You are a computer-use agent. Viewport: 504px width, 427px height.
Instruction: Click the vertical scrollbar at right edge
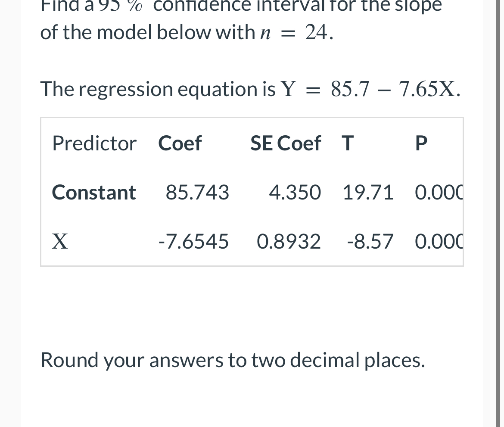point(500,214)
